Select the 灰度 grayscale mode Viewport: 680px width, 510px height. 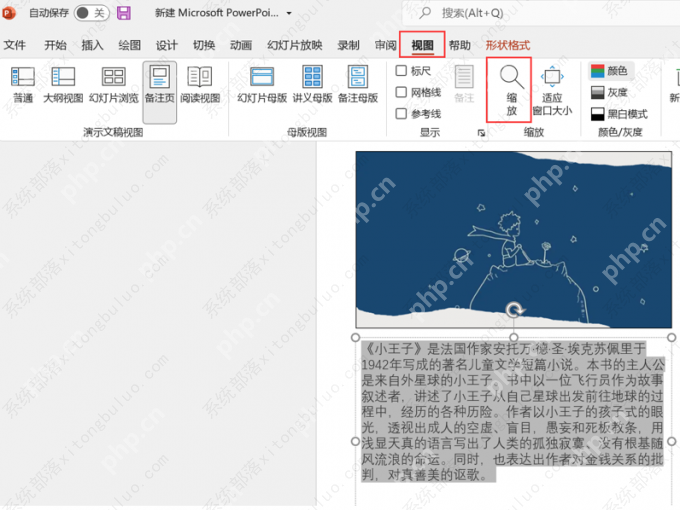click(609, 92)
